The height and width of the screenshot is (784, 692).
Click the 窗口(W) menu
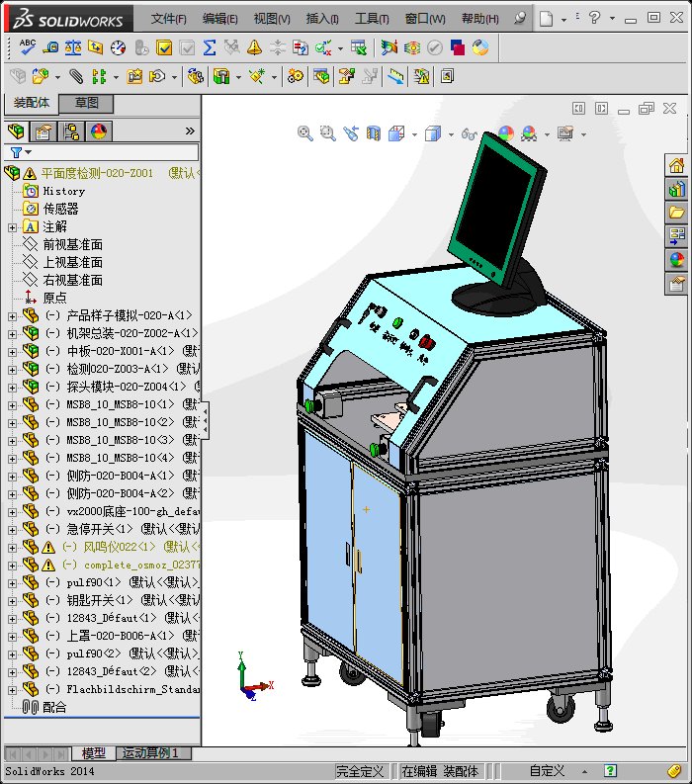pyautogui.click(x=425, y=19)
